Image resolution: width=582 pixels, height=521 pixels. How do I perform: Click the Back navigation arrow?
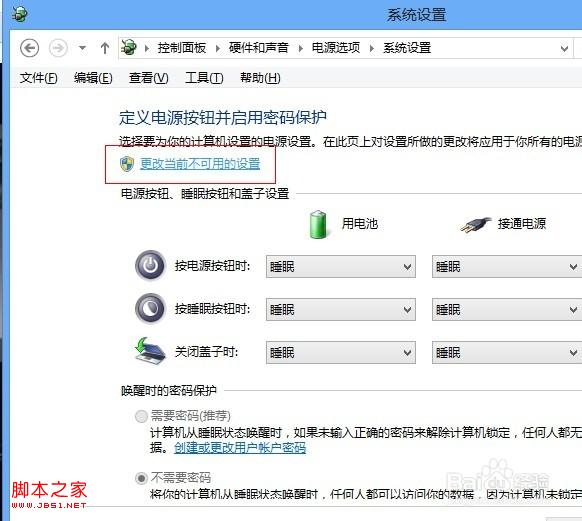[x=29, y=48]
